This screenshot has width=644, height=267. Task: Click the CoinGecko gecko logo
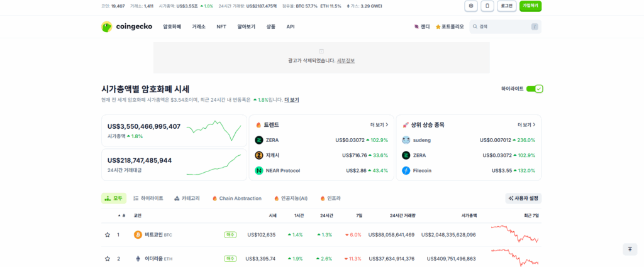107,26
